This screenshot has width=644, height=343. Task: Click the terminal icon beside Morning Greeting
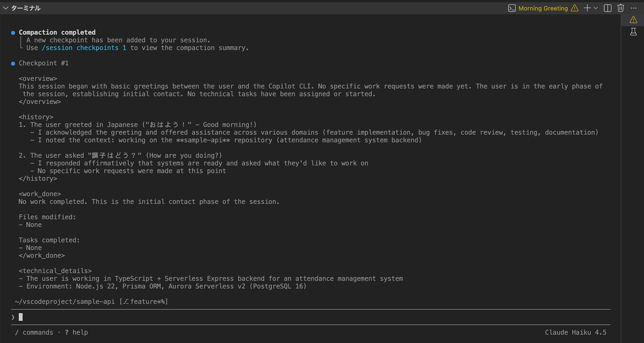point(512,8)
